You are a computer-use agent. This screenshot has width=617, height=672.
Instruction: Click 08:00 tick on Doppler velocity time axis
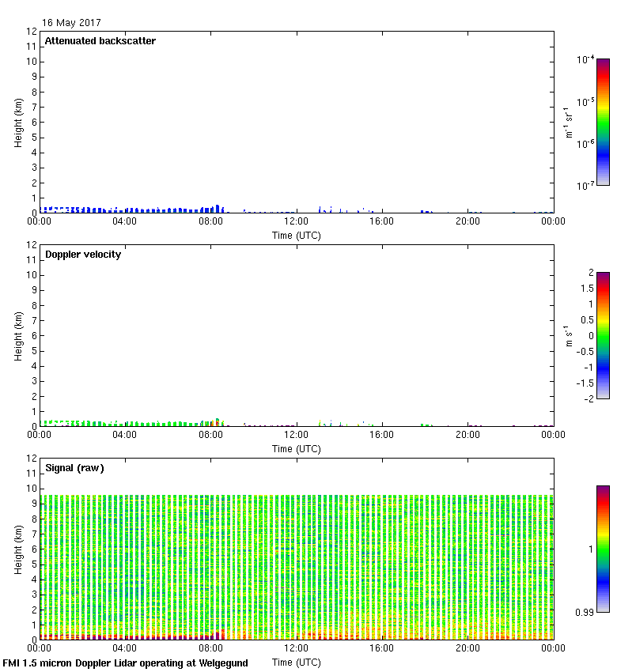pyautogui.click(x=210, y=435)
